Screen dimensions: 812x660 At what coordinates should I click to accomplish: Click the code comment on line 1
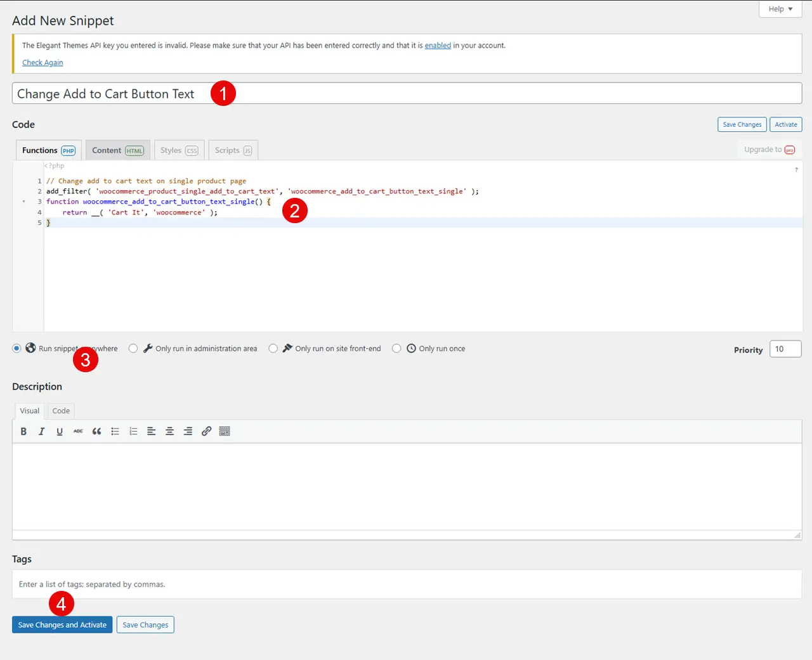146,181
